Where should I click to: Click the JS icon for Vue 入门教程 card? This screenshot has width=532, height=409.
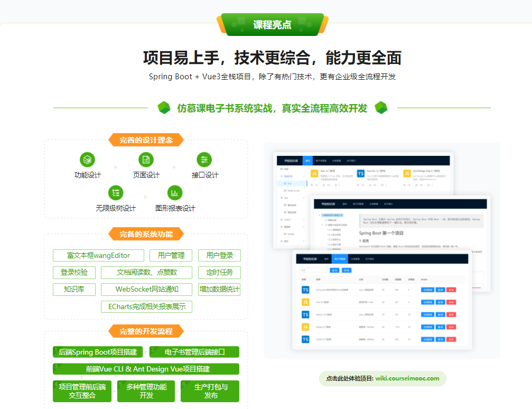click(314, 173)
